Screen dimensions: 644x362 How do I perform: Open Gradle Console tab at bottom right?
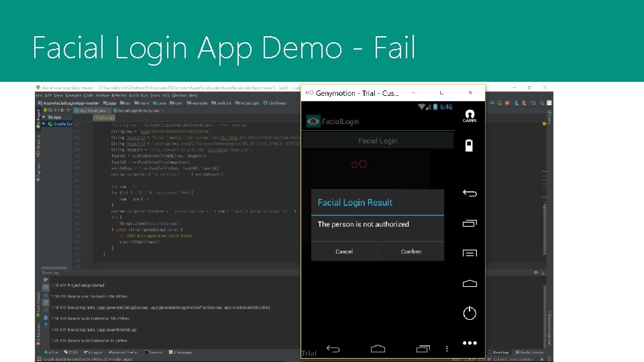click(x=529, y=352)
